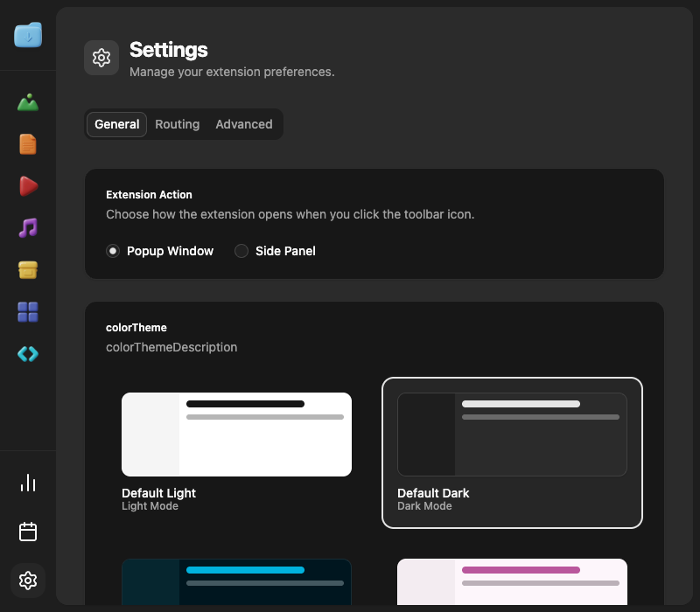
Task: Choose the pink-accent light theme preview
Action: coord(512,581)
